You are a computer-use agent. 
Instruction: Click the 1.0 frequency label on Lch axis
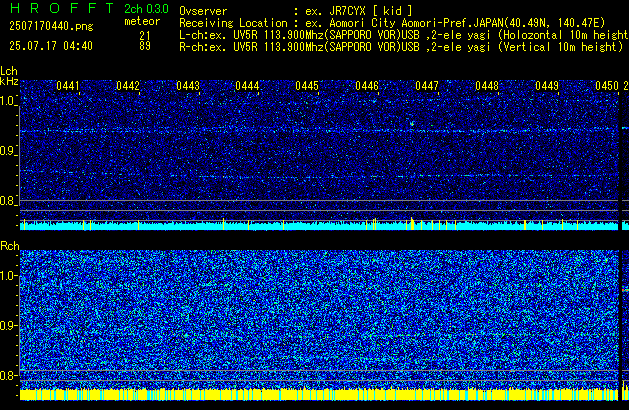pos(8,101)
